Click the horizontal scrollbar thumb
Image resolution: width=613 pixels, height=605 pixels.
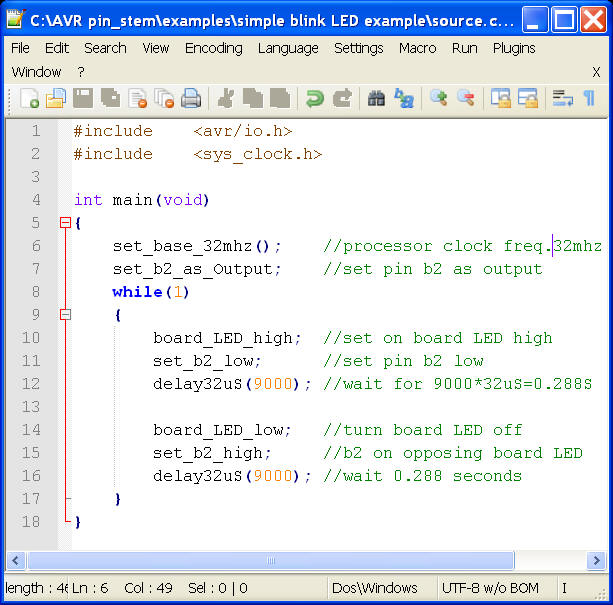pyautogui.click(x=271, y=561)
